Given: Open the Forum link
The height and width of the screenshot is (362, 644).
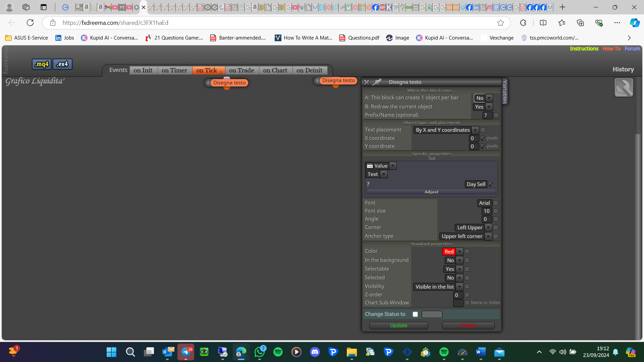Looking at the screenshot, I should tap(632, 49).
